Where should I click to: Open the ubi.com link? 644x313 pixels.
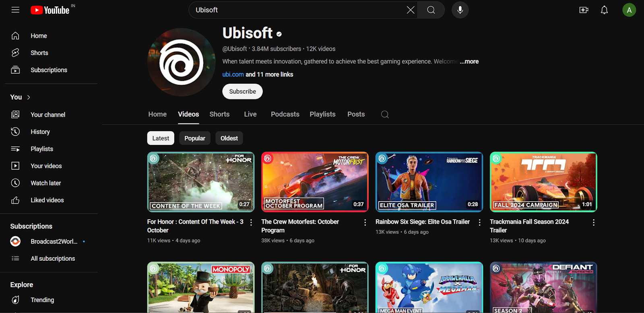coord(233,74)
